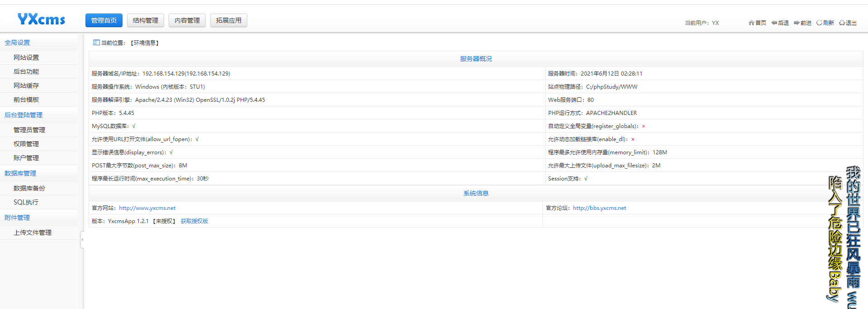Screen dimensions: 868x309
Task: Click the post_max_size 8M cell
Action: tap(317, 165)
